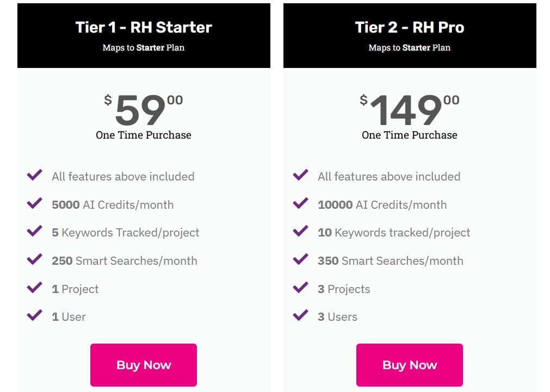This screenshot has width=550, height=392.
Task: Click the checkmark beside 10000 AI Credits/month
Action: click(x=300, y=204)
